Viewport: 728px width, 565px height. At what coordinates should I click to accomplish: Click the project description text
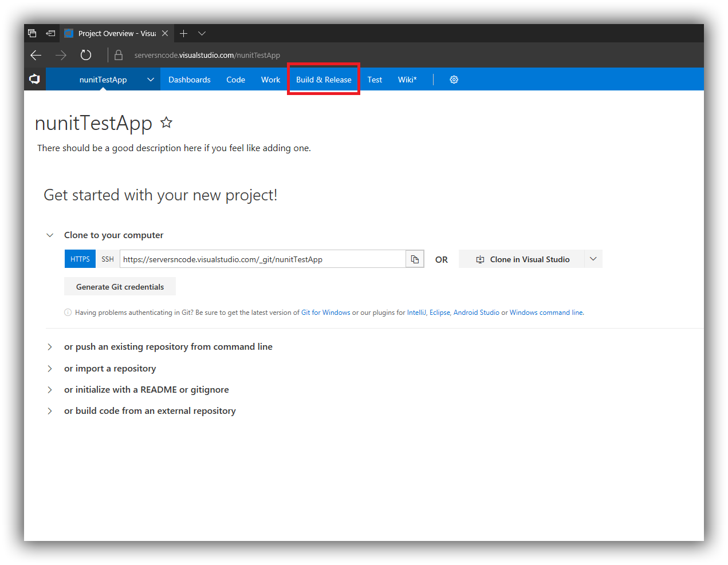pyautogui.click(x=174, y=148)
